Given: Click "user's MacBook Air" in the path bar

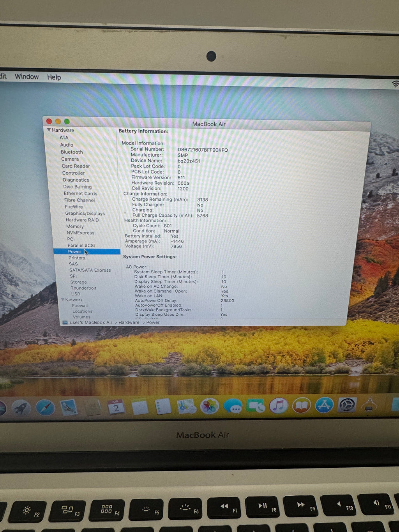Looking at the screenshot, I should pyautogui.click(x=91, y=323).
